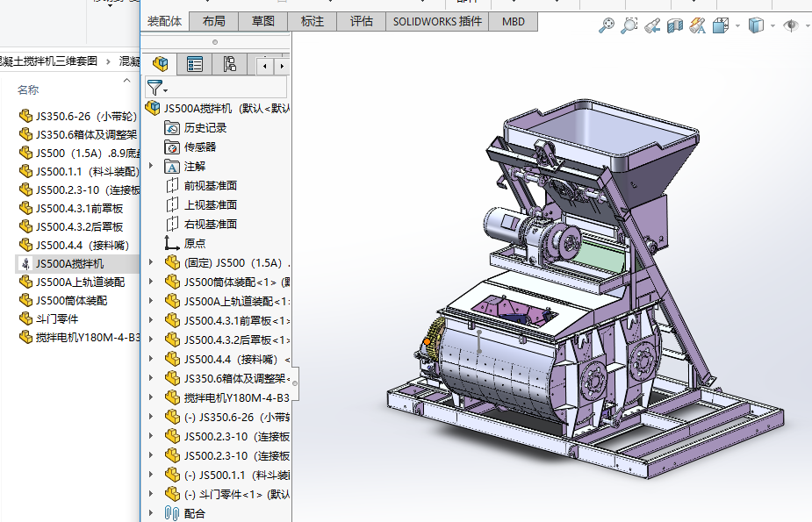Expand the 注解 annotations folder
The image size is (812, 522).
click(x=151, y=166)
